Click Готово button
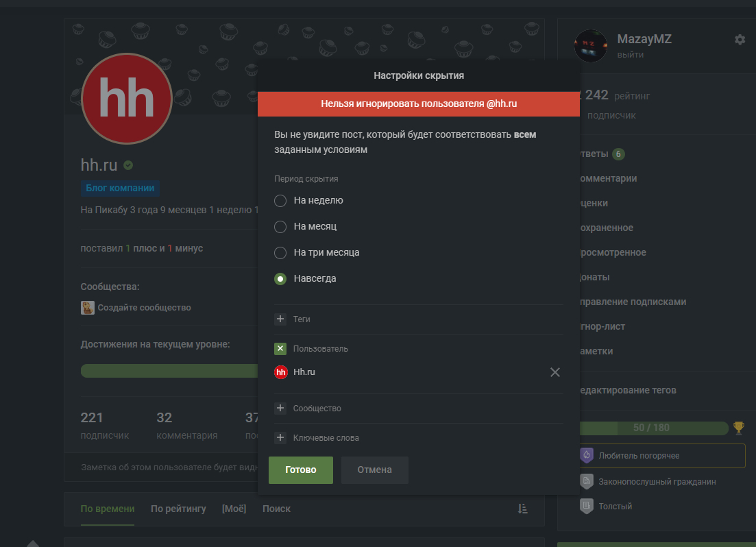Image resolution: width=756 pixels, height=547 pixels. pyautogui.click(x=301, y=470)
